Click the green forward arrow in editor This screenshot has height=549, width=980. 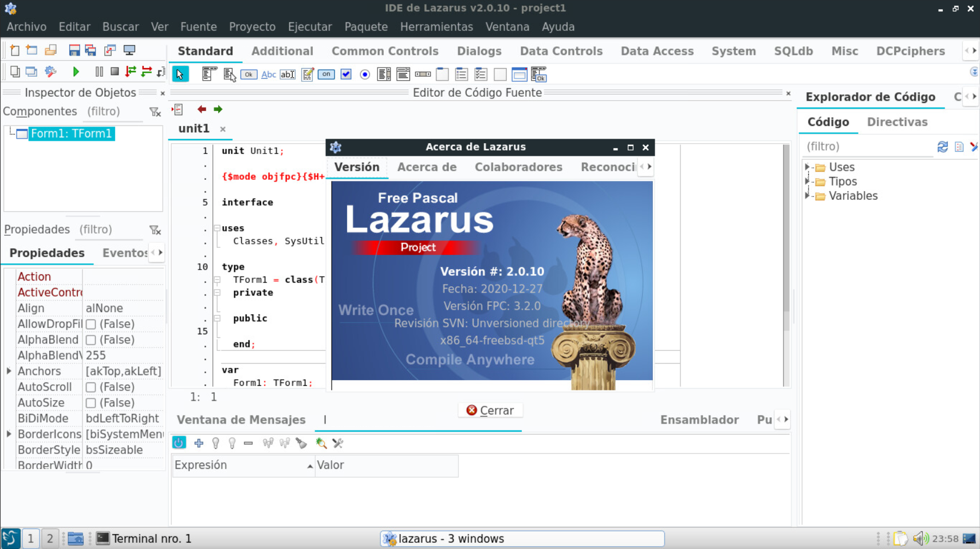tap(218, 109)
